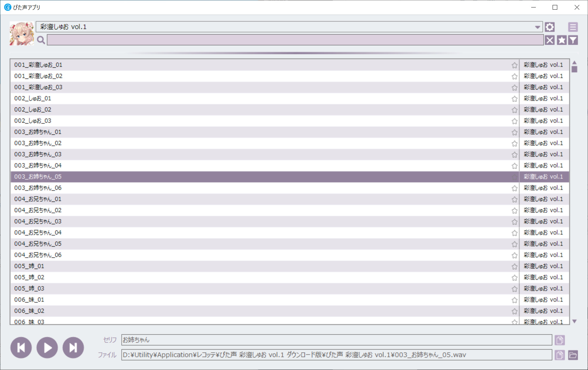This screenshot has width=588, height=370.
Task: Click vol.1 label on 002_しゅお_01 row
Action: click(x=543, y=98)
